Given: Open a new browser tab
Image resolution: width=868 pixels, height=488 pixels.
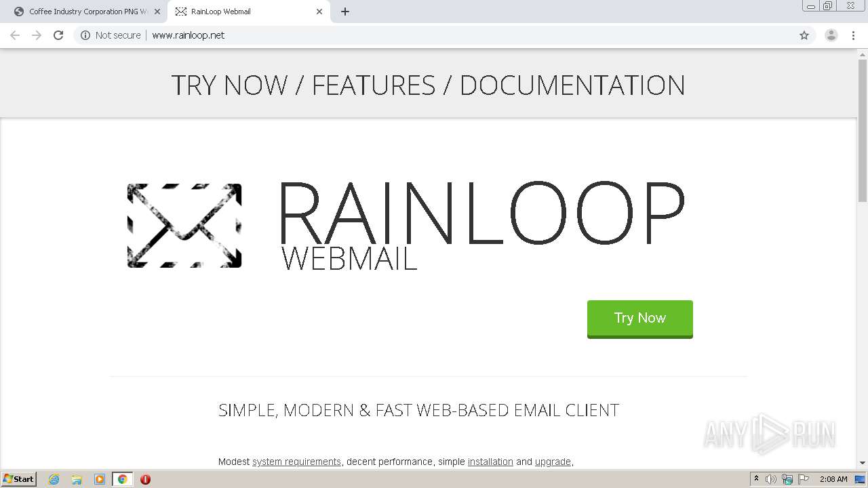Looking at the screenshot, I should pyautogui.click(x=345, y=12).
